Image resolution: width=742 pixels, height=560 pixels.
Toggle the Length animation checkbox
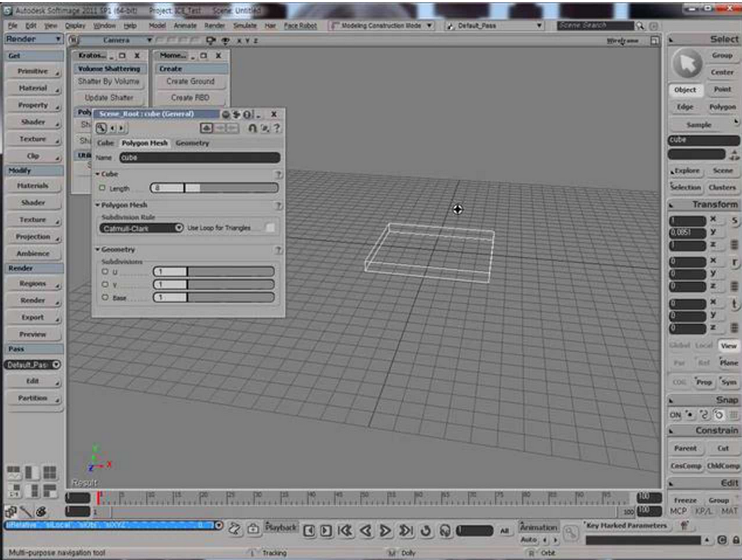click(103, 188)
